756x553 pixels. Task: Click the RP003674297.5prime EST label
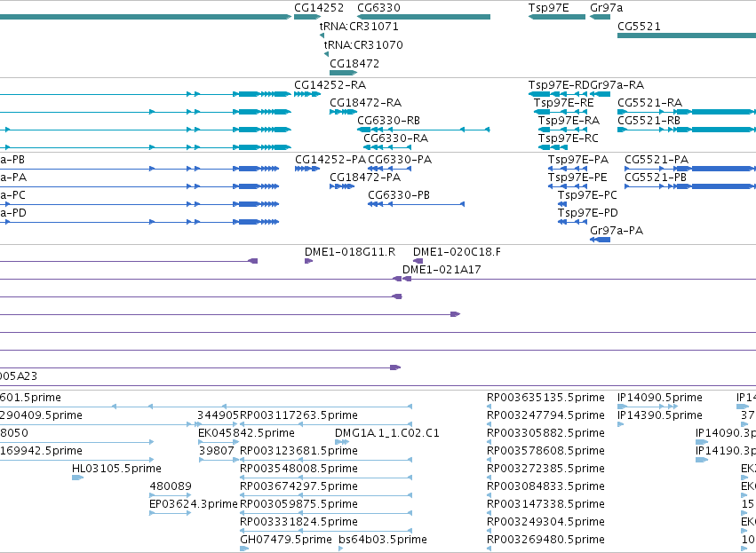298,487
